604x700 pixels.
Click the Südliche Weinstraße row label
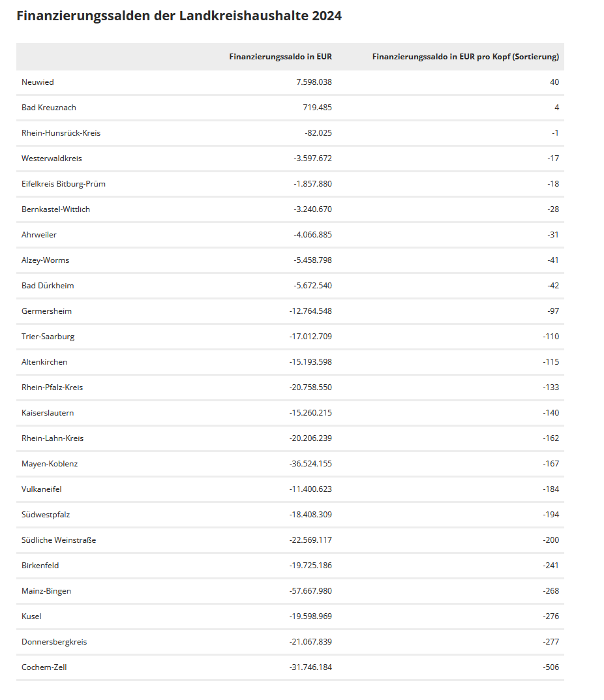click(x=59, y=540)
